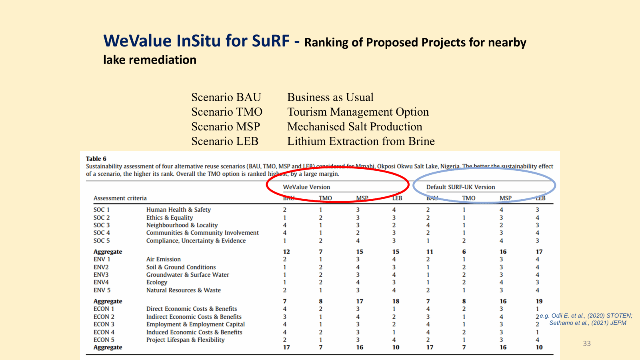Click 'Default SURF-UK Version' header in blue oval
This screenshot has height=360, width=640.
click(x=461, y=187)
